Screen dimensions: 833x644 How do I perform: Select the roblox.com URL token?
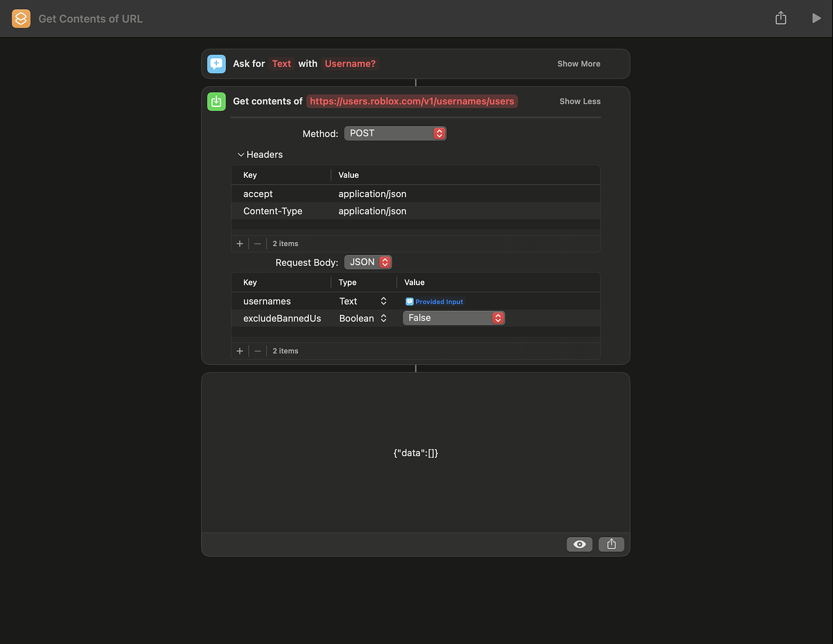pyautogui.click(x=412, y=101)
